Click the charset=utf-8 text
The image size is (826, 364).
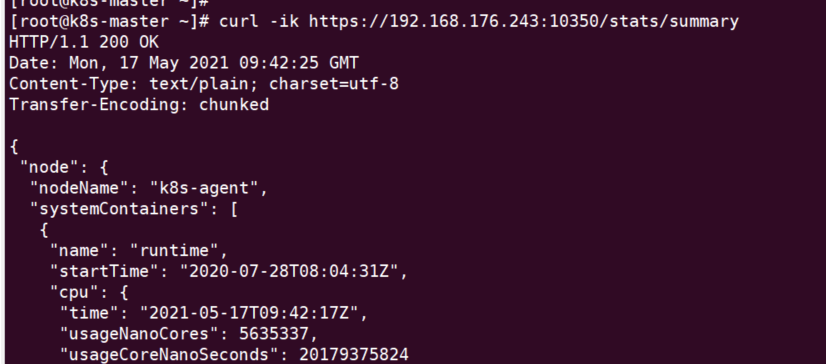334,84
